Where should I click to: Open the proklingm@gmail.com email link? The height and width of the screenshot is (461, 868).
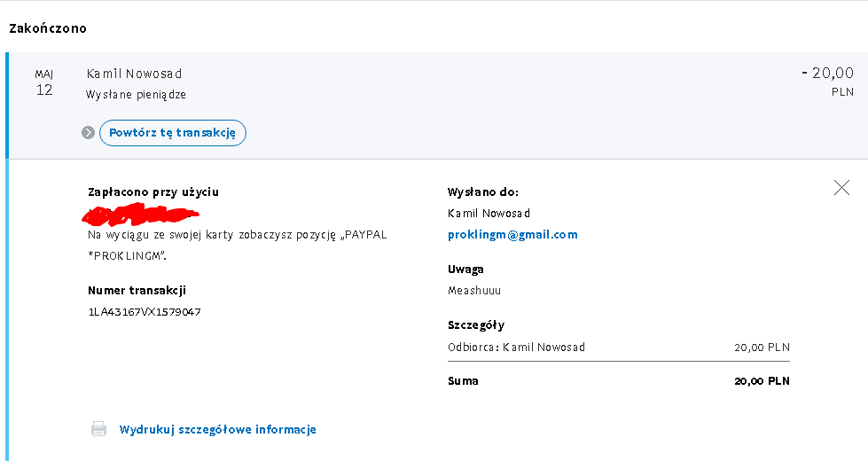click(x=512, y=235)
